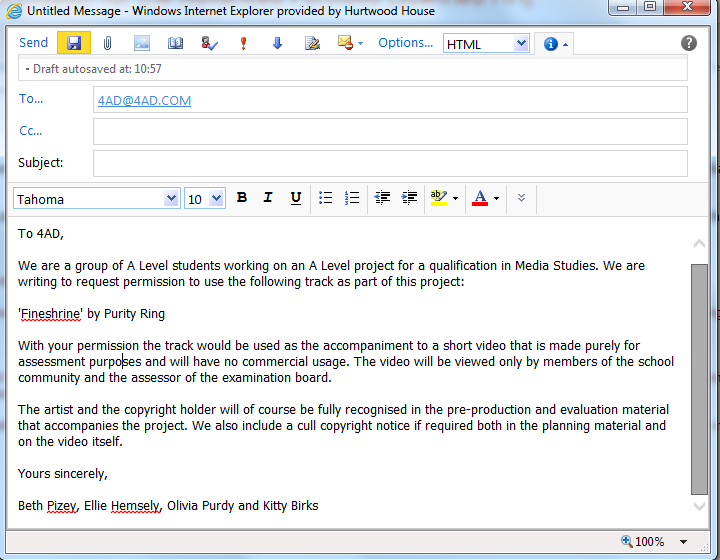Click in the Cc input field

tap(390, 131)
